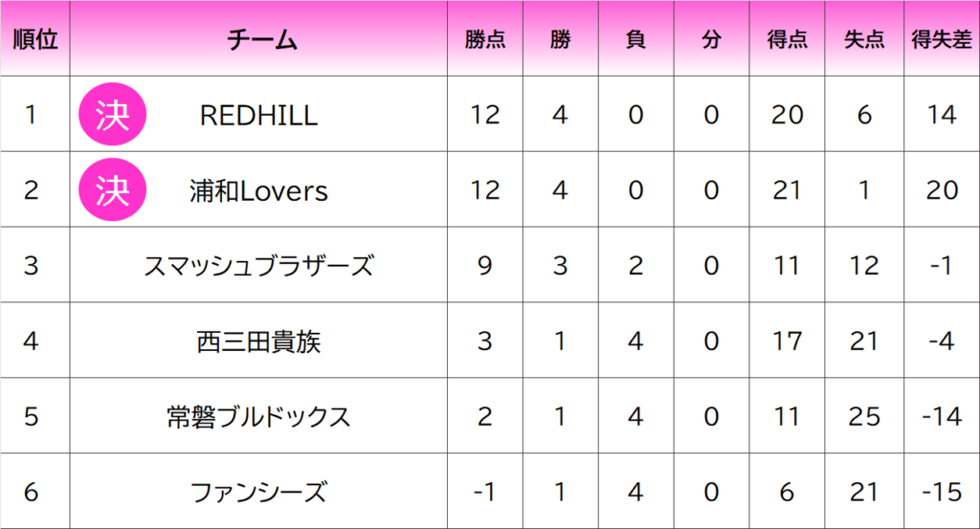Click the 決 badge beside 浦和Lovers
This screenshot has height=529, width=980.
112,190
